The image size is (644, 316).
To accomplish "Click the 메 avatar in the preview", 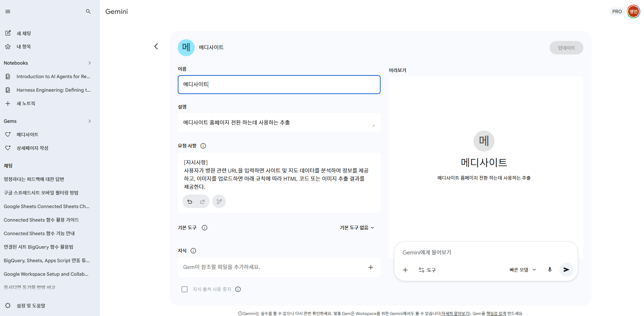I will coord(484,141).
